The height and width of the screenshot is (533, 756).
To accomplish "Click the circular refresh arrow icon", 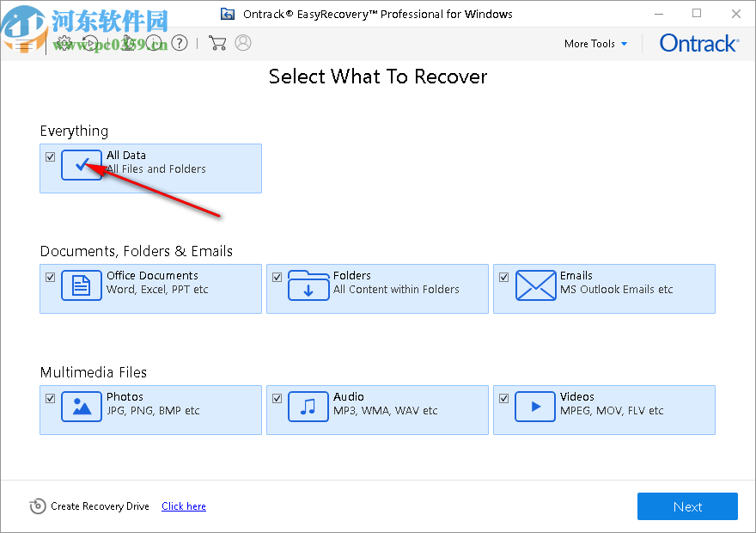I will (x=89, y=43).
